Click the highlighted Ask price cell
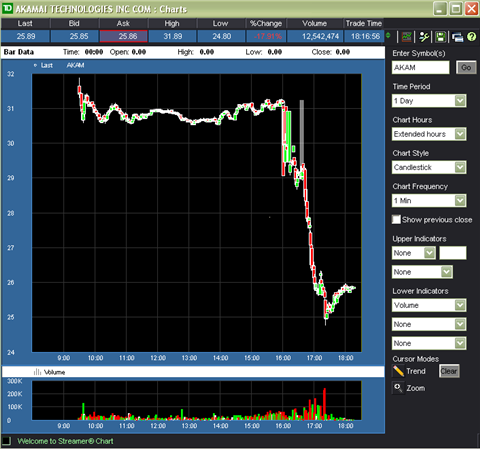 tap(124, 36)
